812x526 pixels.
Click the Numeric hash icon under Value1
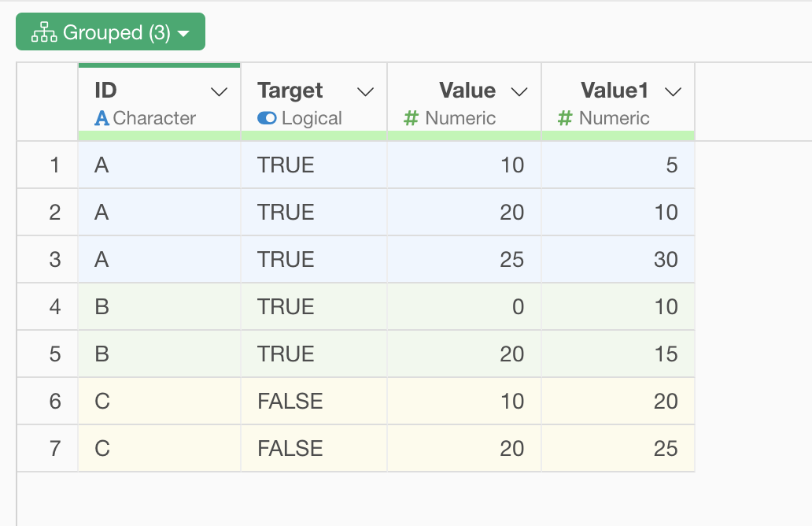click(564, 118)
